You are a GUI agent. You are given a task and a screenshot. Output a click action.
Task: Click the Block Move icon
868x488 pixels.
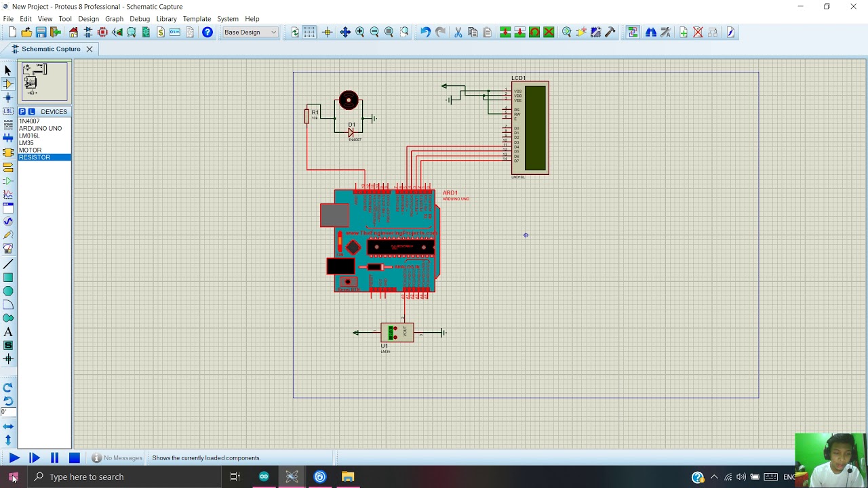click(x=519, y=33)
